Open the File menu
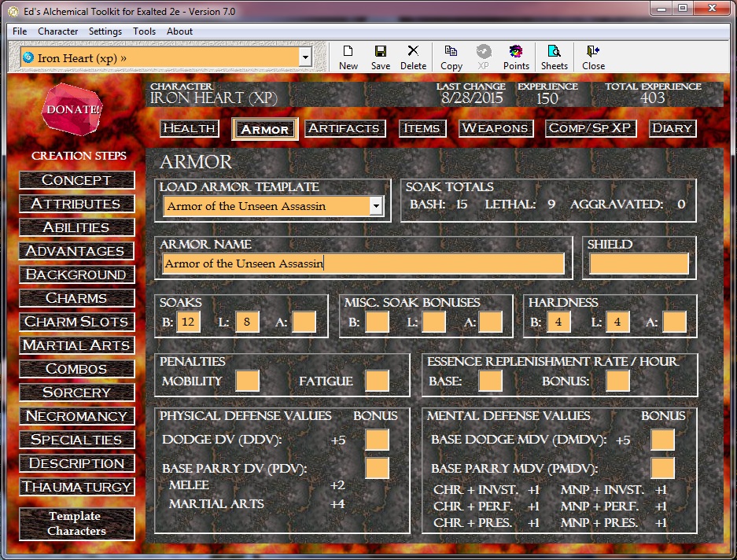 tap(20, 31)
